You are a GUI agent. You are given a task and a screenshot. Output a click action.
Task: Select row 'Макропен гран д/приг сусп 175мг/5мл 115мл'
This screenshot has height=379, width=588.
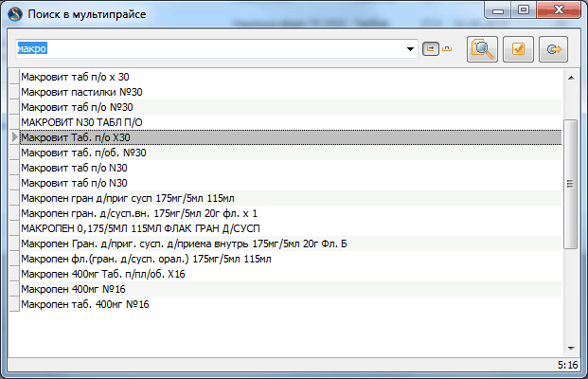(x=291, y=198)
